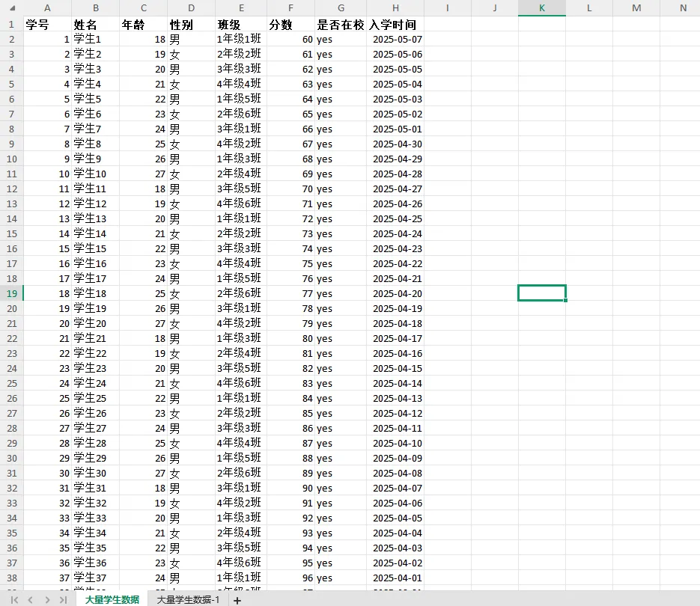The width and height of the screenshot is (700, 606).
Task: Click column N header
Action: (x=683, y=7)
